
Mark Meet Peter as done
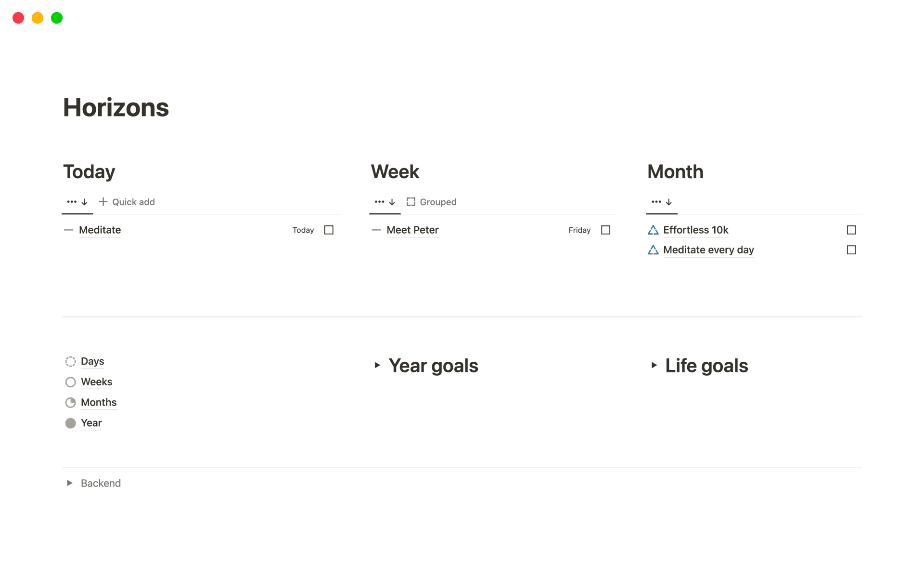pos(606,230)
